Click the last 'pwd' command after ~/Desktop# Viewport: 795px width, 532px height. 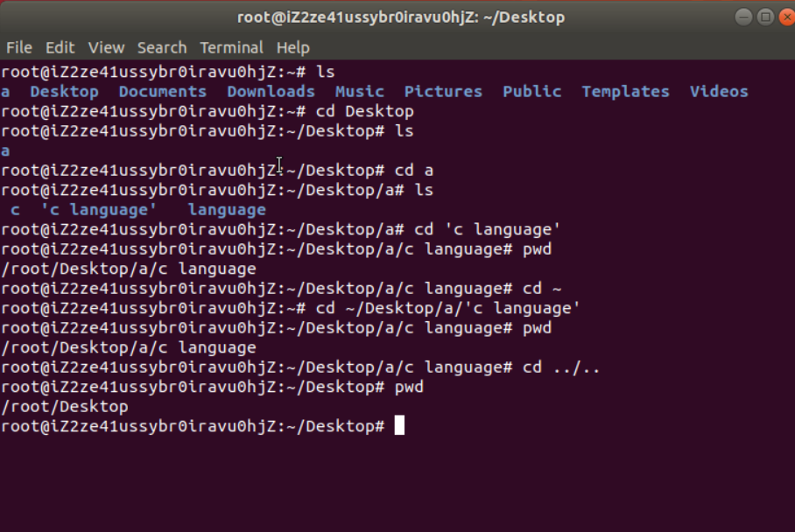click(x=409, y=388)
